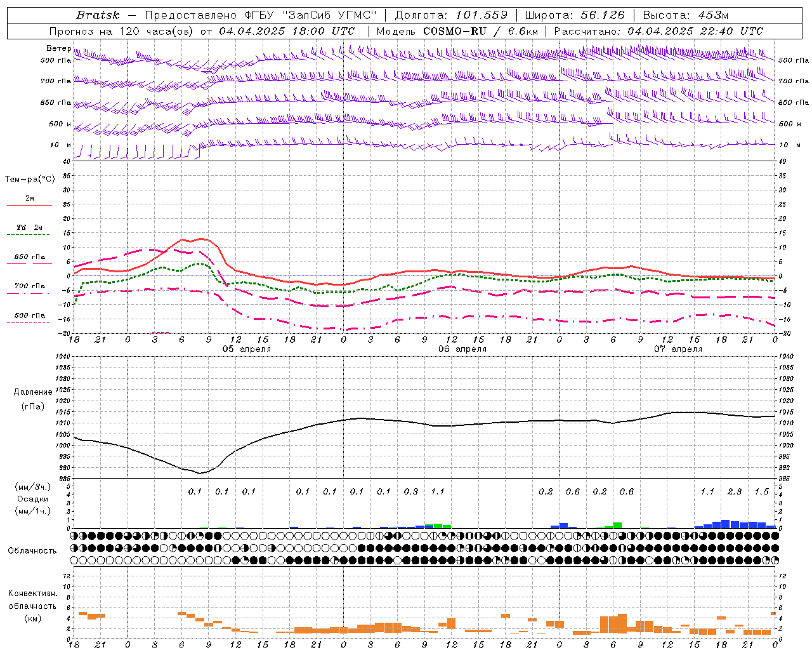Click the Осадки precipitation label

tap(32, 499)
